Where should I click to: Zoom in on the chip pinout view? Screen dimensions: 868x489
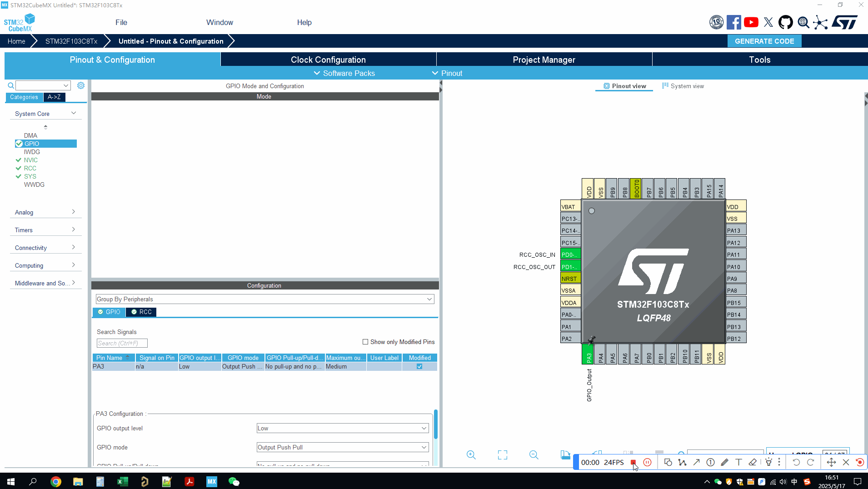[471, 455]
